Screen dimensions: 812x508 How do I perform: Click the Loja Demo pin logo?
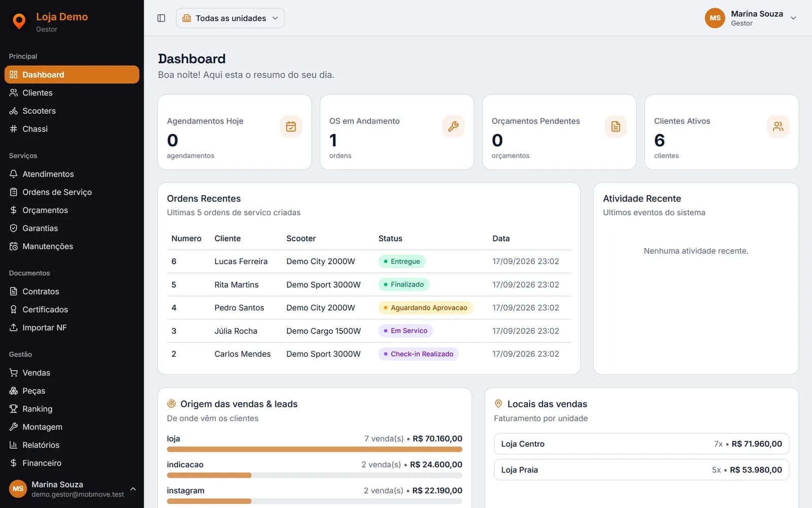tap(19, 21)
